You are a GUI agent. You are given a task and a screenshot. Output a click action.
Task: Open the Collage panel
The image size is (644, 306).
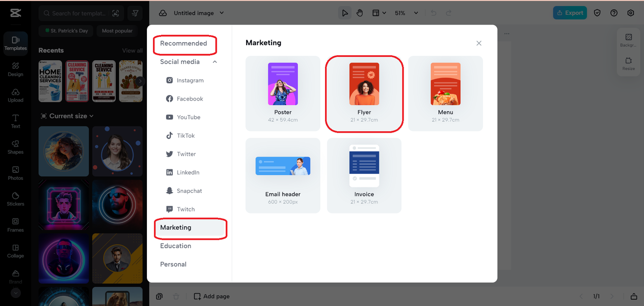16,251
